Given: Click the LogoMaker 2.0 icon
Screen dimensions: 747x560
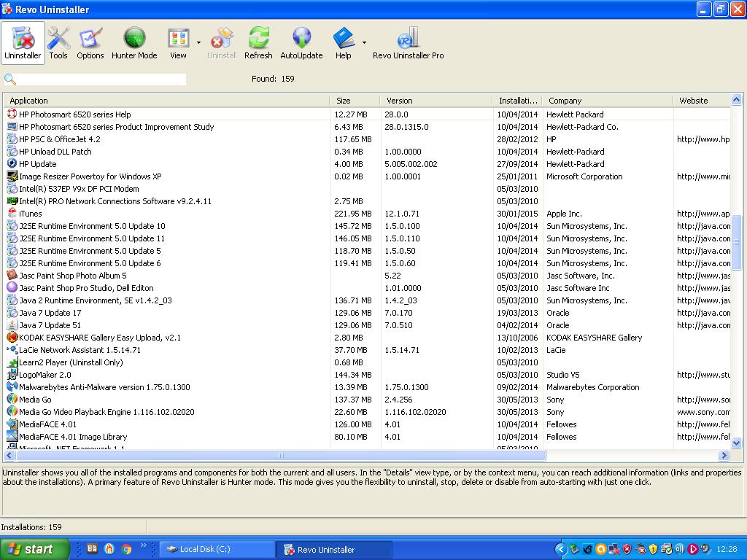Looking at the screenshot, I should click(x=12, y=374).
